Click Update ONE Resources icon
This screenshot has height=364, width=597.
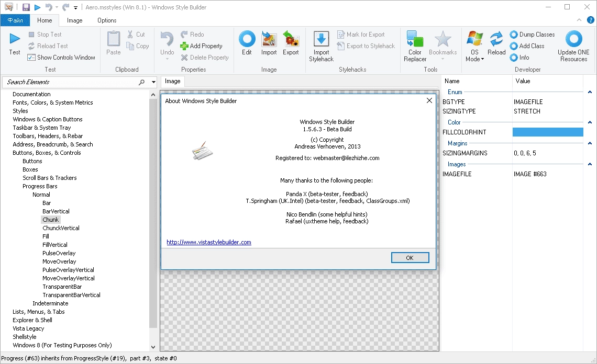(x=573, y=39)
